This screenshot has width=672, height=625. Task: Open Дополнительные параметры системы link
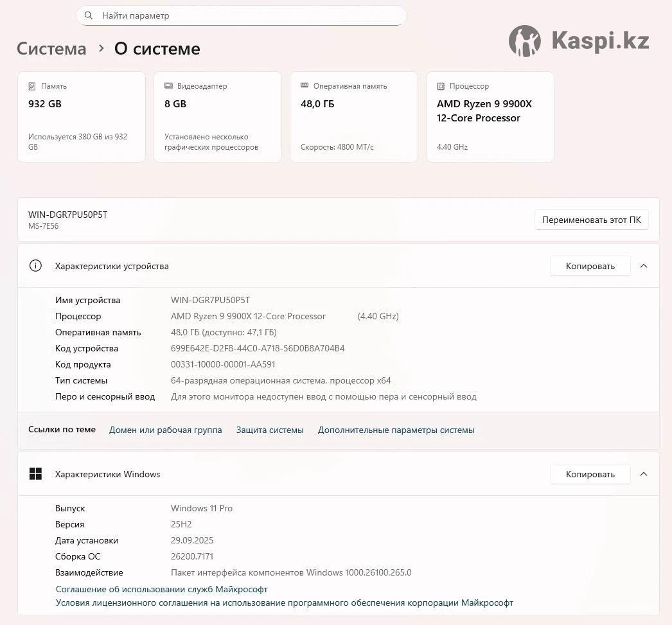396,430
